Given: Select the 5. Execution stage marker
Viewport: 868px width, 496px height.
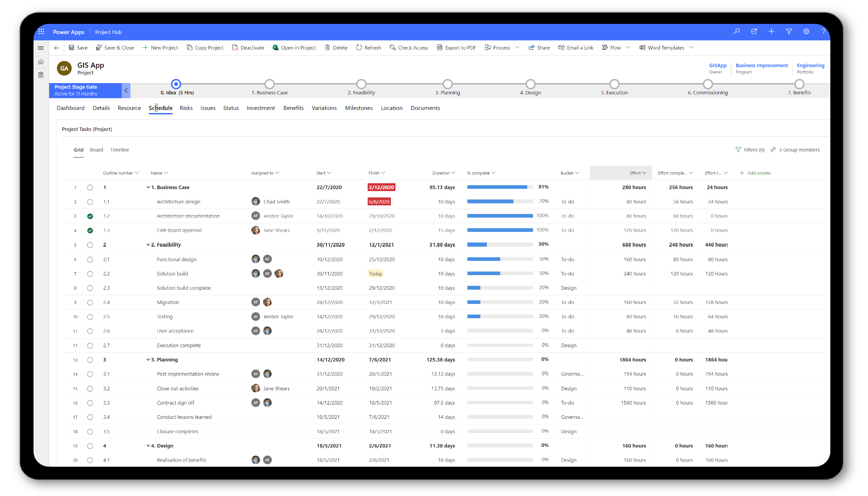Looking at the screenshot, I should 614,84.
